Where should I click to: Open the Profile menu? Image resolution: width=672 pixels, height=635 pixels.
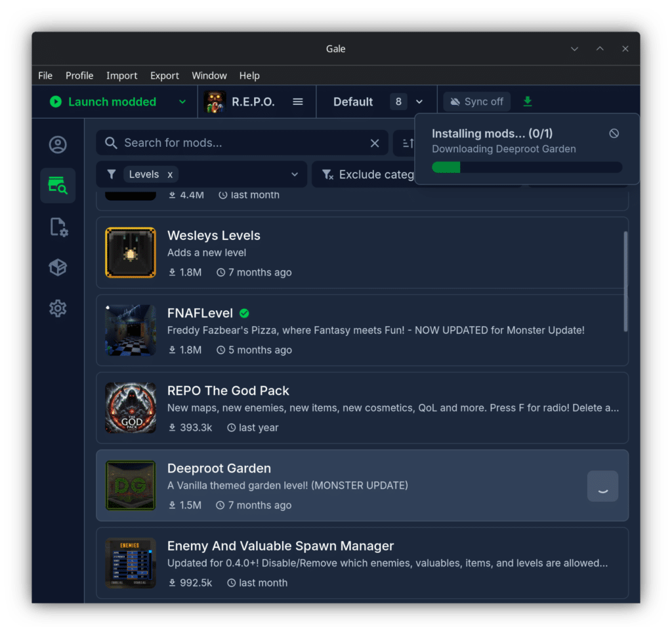pyautogui.click(x=79, y=76)
